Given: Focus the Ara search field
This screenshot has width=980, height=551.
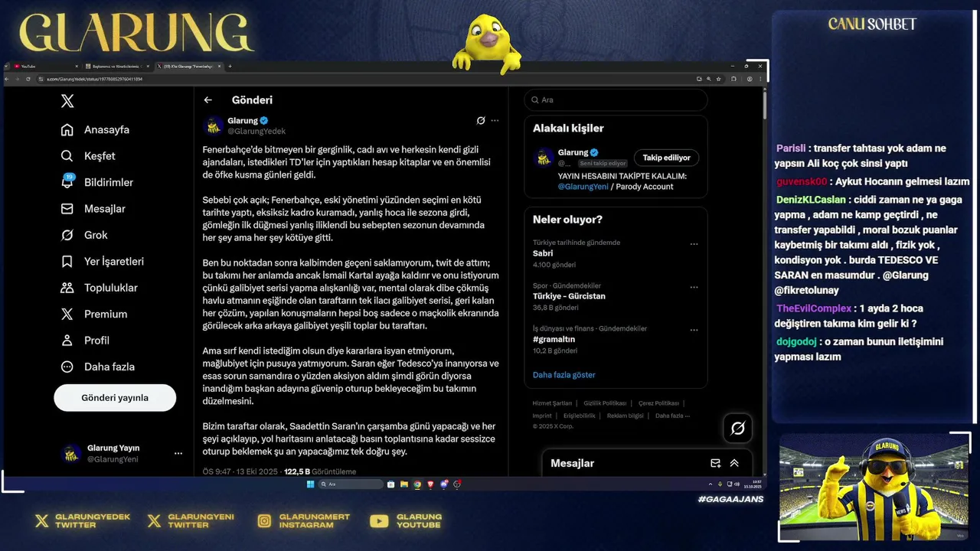Looking at the screenshot, I should click(x=616, y=100).
